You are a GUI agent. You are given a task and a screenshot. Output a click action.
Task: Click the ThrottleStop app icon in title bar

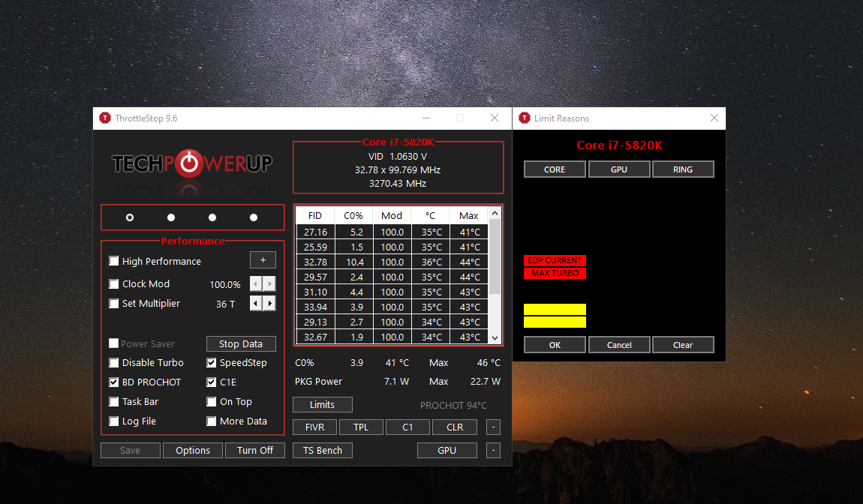(x=104, y=118)
